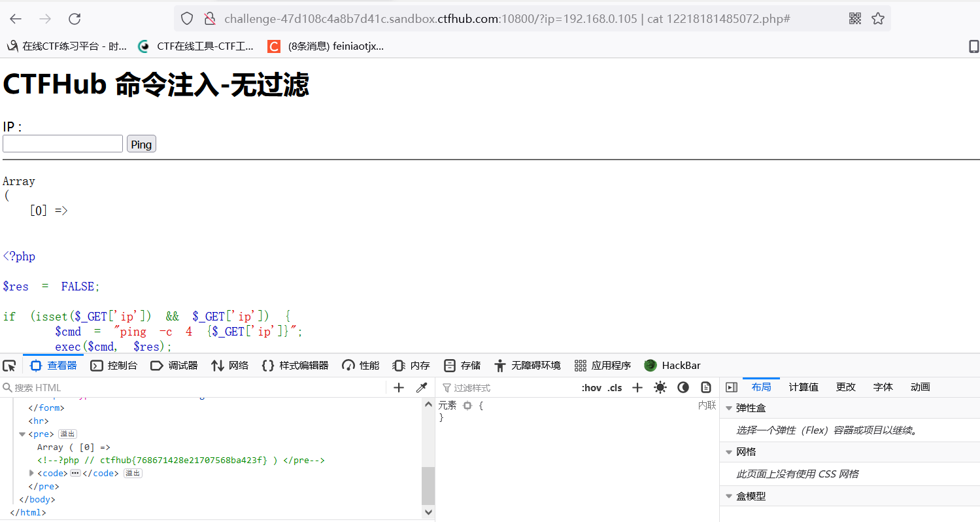Image resolution: width=980 pixels, height=522 pixels.
Task: Add a new node with plus icon
Action: click(399, 388)
